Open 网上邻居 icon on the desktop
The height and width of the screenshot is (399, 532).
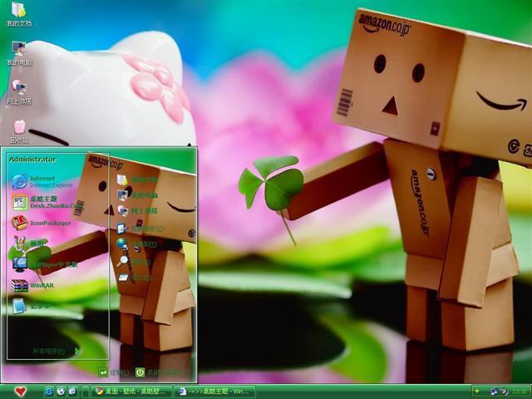[x=19, y=92]
